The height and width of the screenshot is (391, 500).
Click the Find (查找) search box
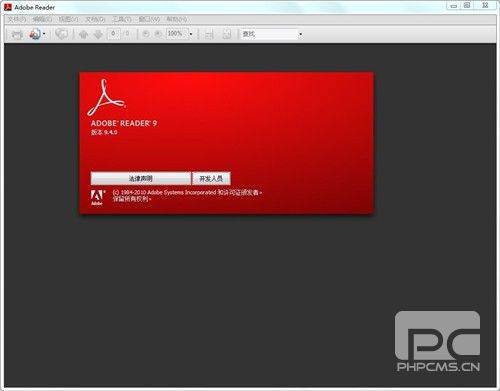tap(269, 34)
